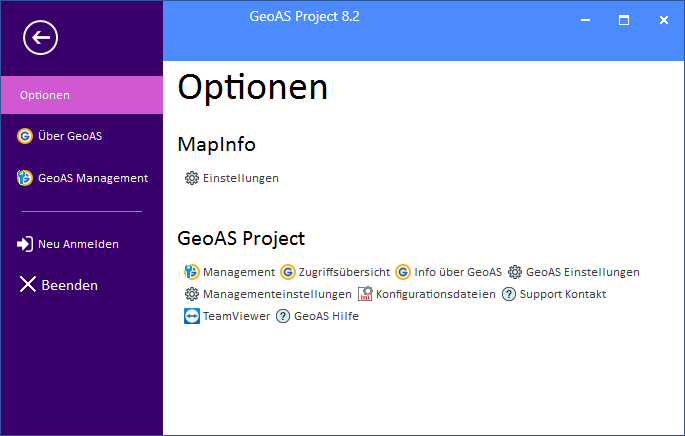This screenshot has width=685, height=436.
Task: Open the MapInfo Einstellungen link
Action: point(241,178)
